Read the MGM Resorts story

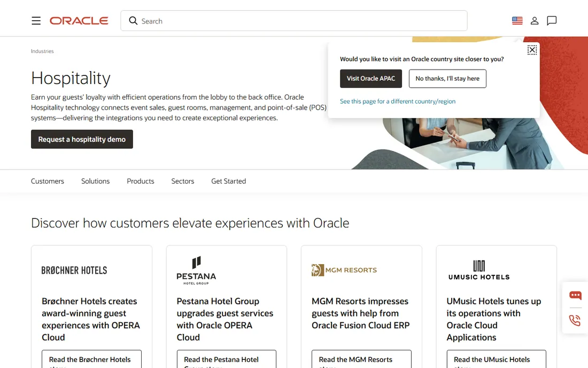point(361,359)
